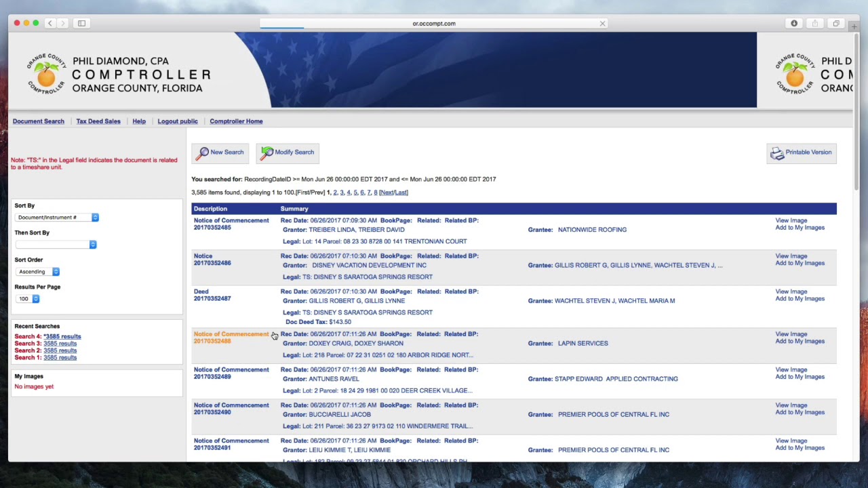This screenshot has height=488, width=868.
Task: Open Notice document 20170352486
Action: pyautogui.click(x=212, y=260)
